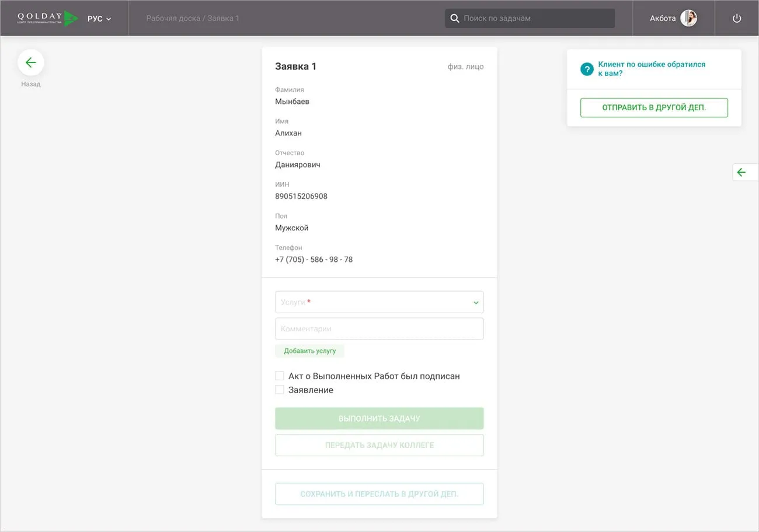Screen dimensions: 759x532
Task: Focus the Комментарии input field
Action: (379, 329)
